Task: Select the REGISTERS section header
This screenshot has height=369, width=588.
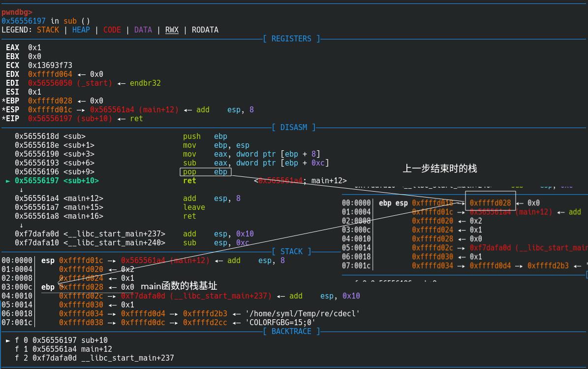Action: (291, 38)
